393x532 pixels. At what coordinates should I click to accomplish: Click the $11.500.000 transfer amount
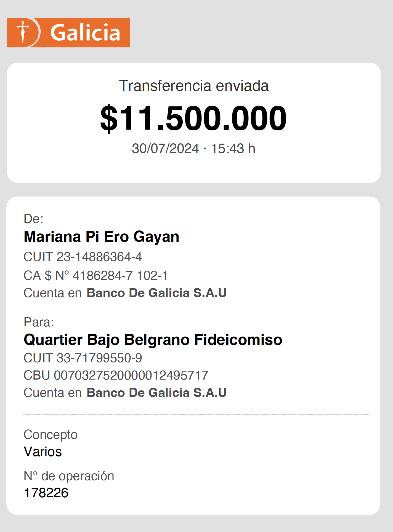point(193,118)
